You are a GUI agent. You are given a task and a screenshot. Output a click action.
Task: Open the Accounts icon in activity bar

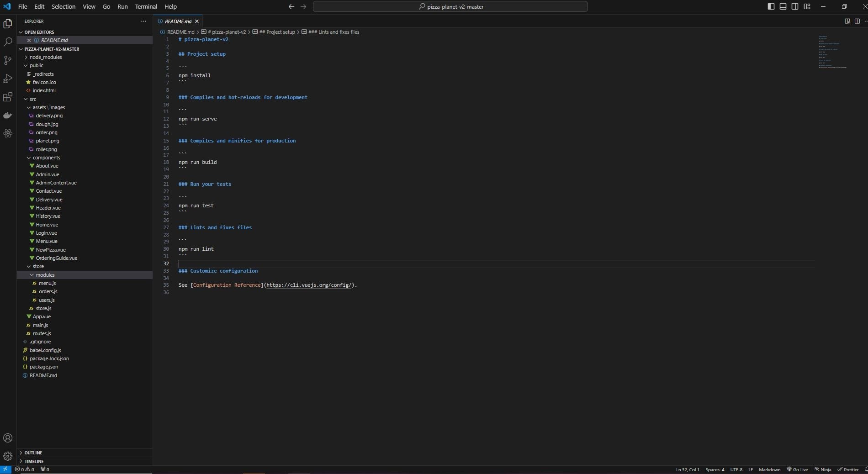(8, 438)
